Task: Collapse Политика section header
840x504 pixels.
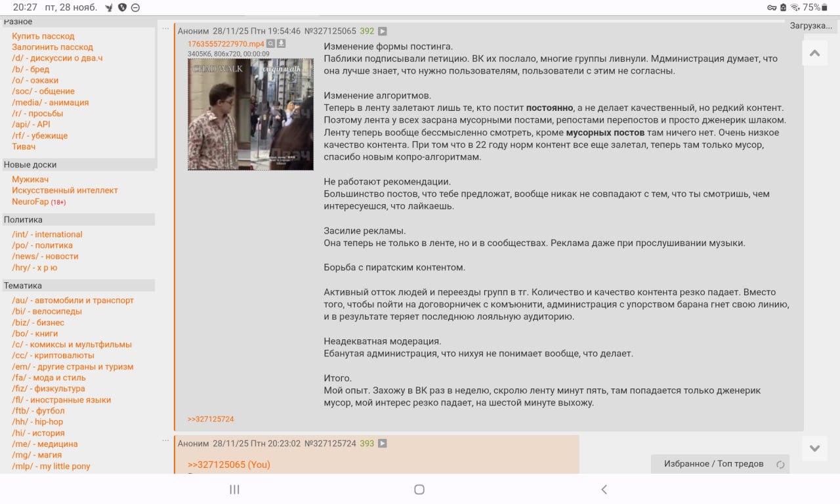Action: tap(79, 220)
